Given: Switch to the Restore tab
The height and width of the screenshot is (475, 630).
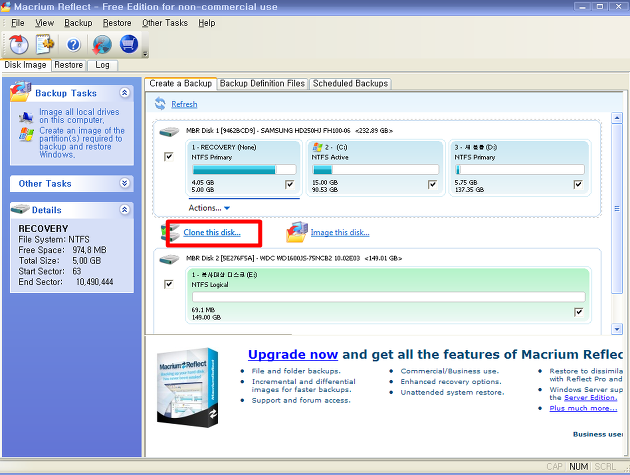Looking at the screenshot, I should coord(69,65).
